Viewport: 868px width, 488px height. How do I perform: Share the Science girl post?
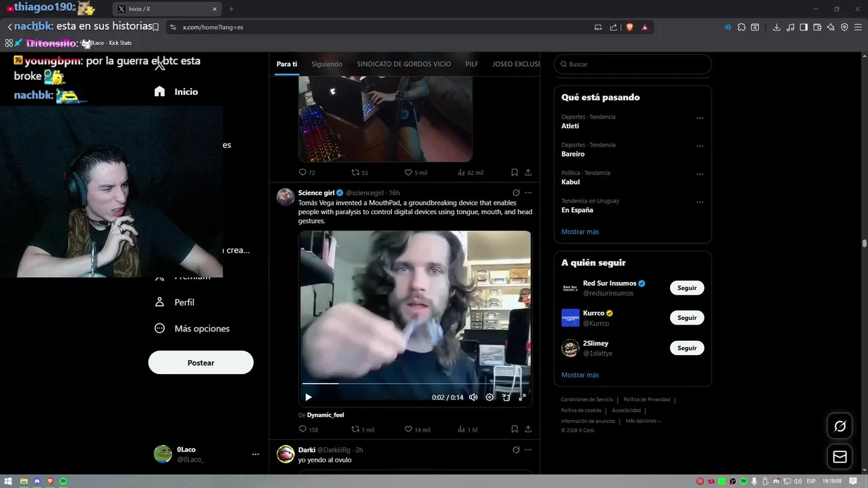click(528, 429)
